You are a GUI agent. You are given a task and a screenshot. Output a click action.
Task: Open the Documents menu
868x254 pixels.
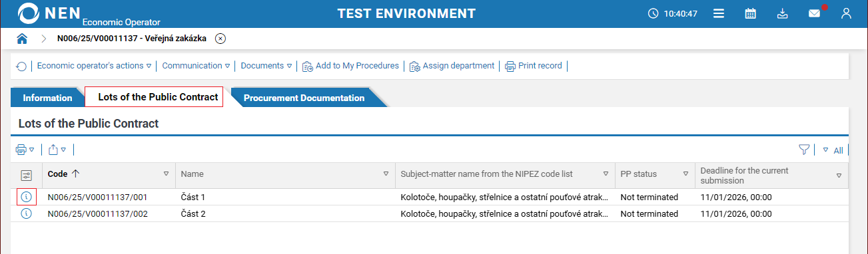point(266,66)
